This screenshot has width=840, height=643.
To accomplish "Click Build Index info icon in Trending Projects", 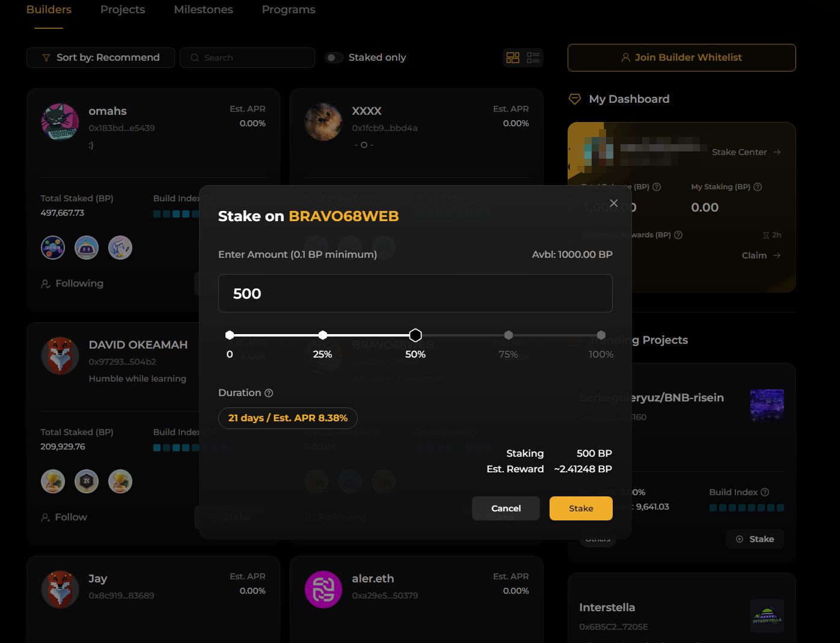I will click(765, 492).
